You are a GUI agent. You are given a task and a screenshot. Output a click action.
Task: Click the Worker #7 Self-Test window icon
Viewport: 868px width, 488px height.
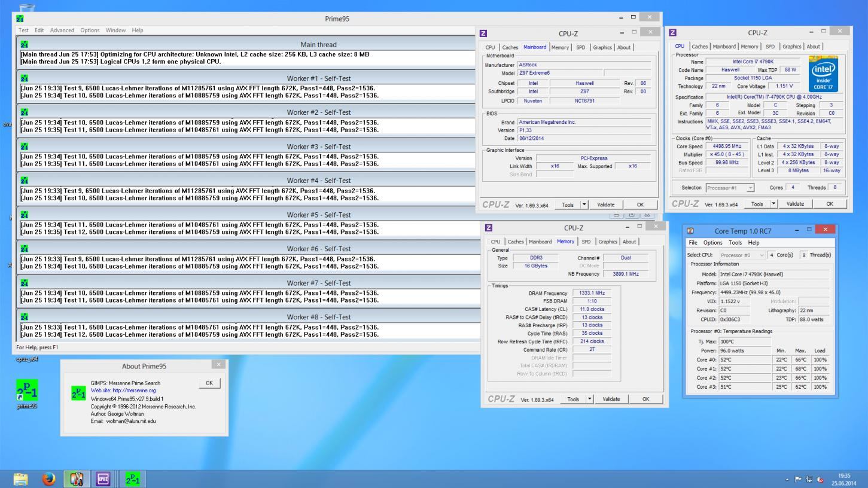[x=24, y=283]
